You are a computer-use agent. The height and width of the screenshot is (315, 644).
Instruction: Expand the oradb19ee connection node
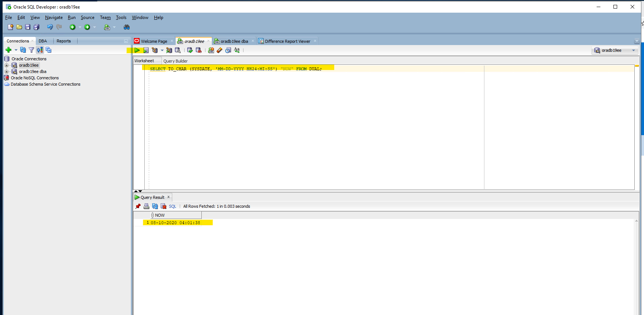tap(6, 65)
